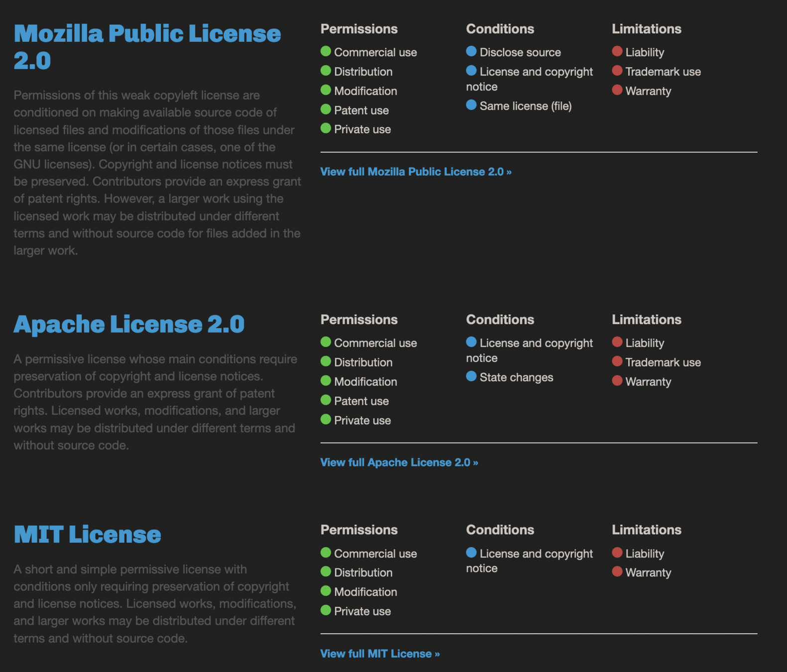Click green dot beside Apache Commercial use
Image resolution: width=787 pixels, height=672 pixels.
(x=326, y=342)
